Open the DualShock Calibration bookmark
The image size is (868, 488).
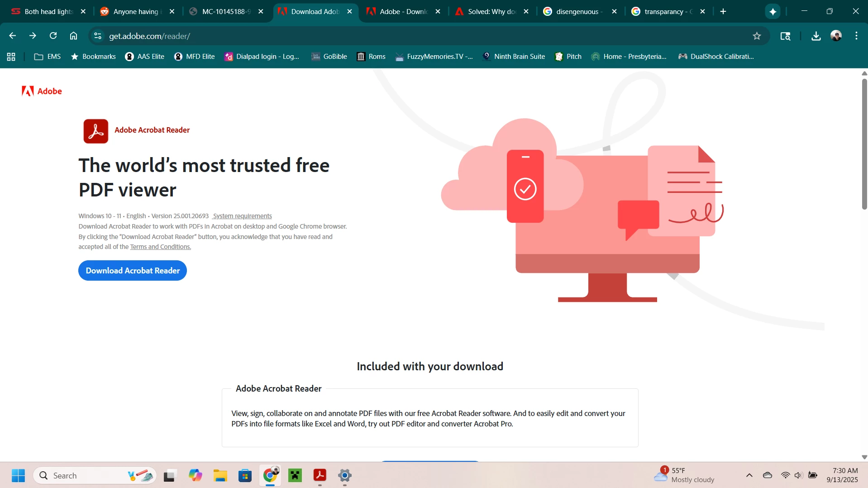pos(716,57)
